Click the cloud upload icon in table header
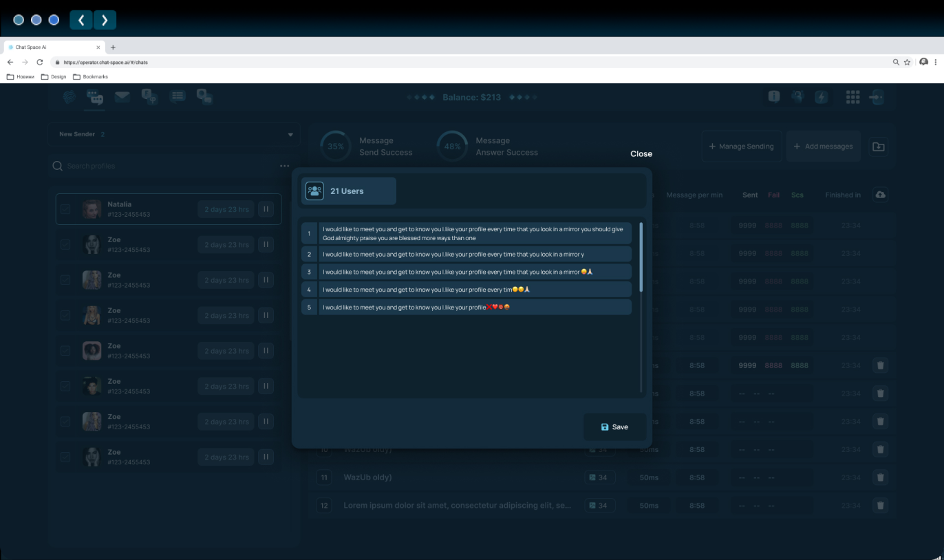The image size is (944, 560). click(880, 195)
